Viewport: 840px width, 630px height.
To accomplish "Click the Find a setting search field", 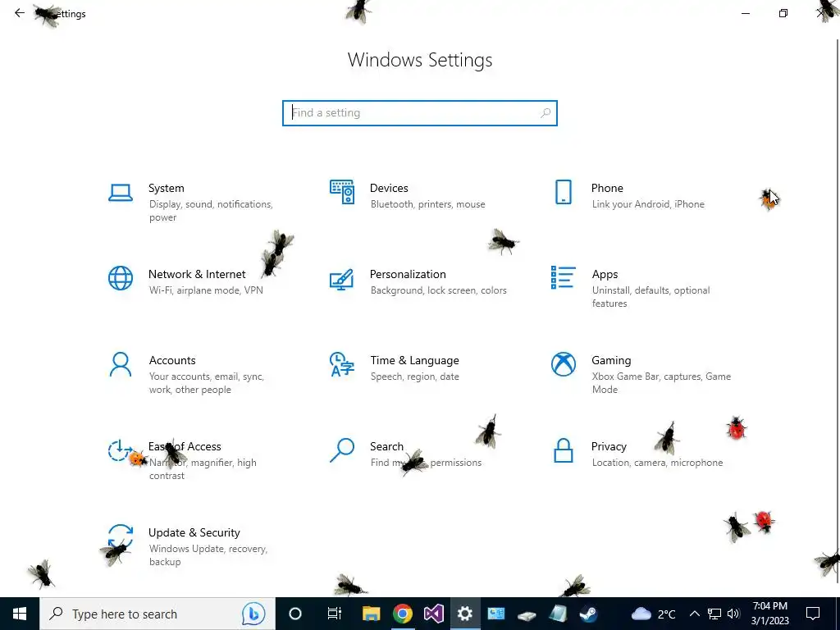I will click(420, 113).
